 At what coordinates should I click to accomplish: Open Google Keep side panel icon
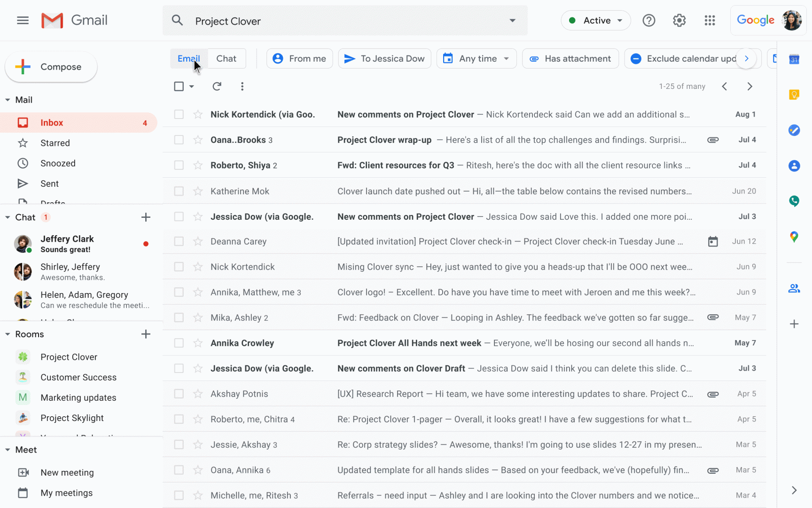click(794, 95)
